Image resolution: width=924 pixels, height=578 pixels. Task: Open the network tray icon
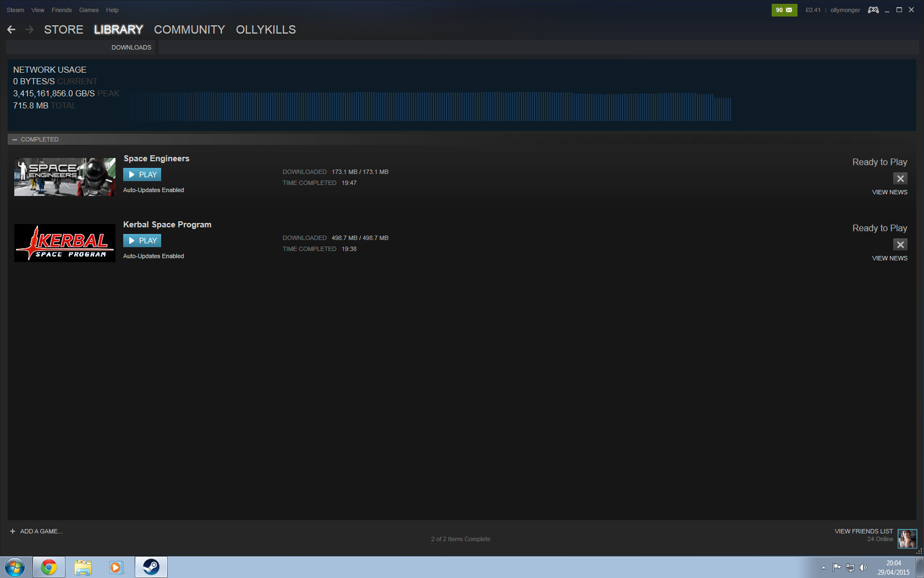(x=850, y=568)
